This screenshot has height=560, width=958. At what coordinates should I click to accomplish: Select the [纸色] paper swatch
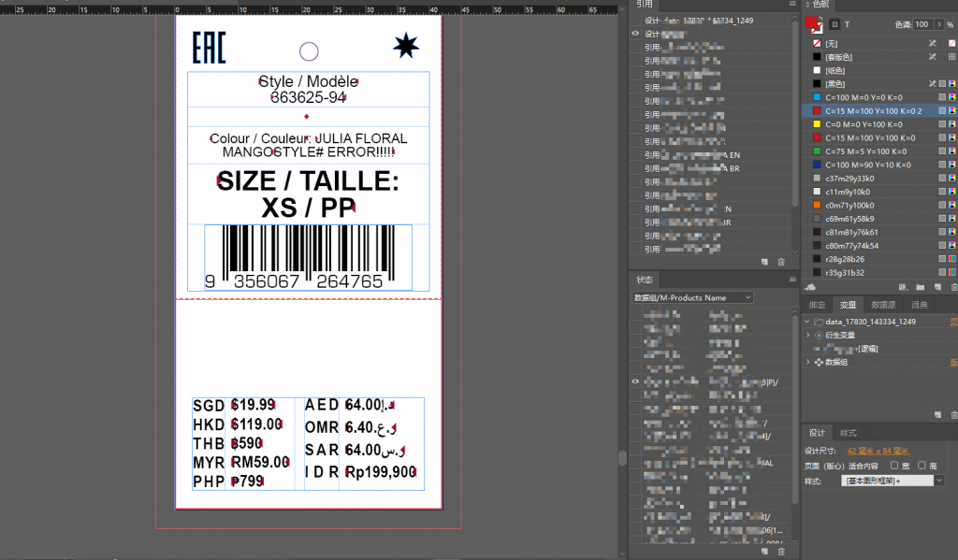pyautogui.click(x=878, y=70)
